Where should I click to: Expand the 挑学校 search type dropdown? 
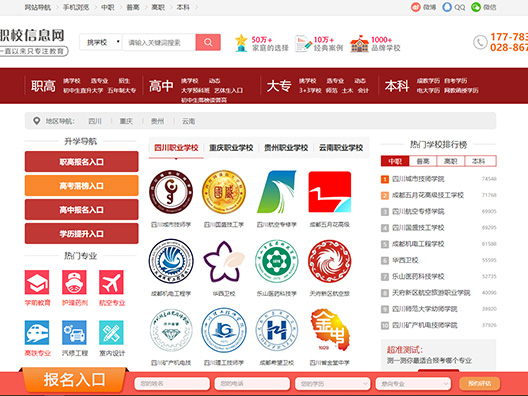pos(101,42)
